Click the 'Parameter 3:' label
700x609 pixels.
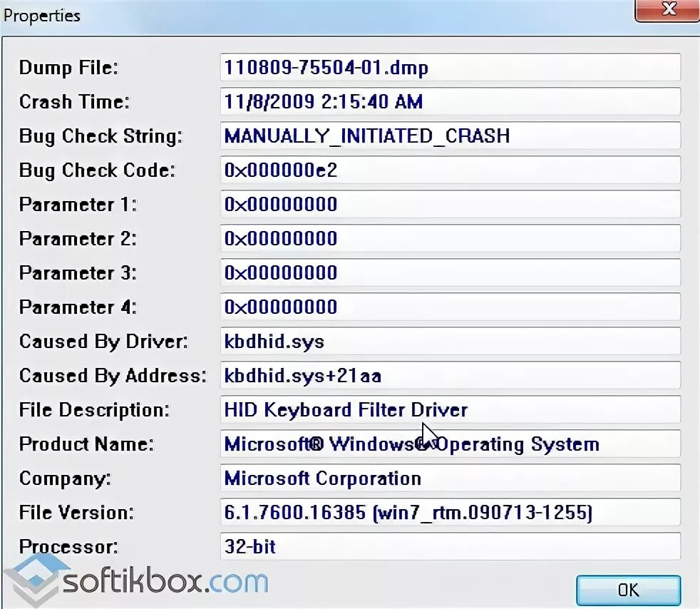[x=78, y=273]
